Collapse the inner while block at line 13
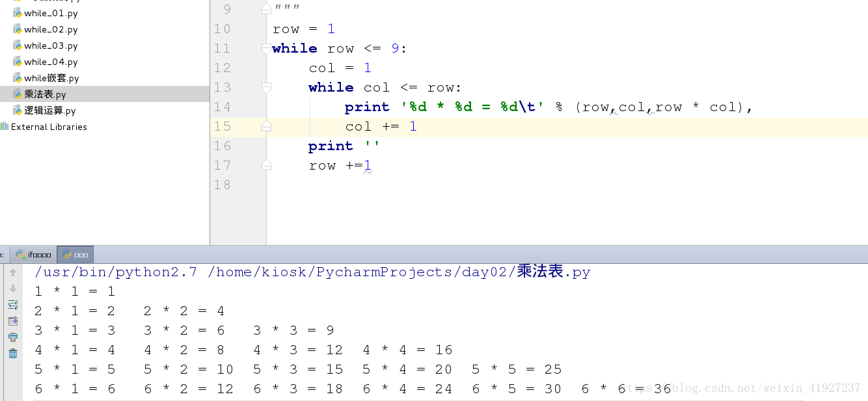868x401 pixels. [x=265, y=87]
